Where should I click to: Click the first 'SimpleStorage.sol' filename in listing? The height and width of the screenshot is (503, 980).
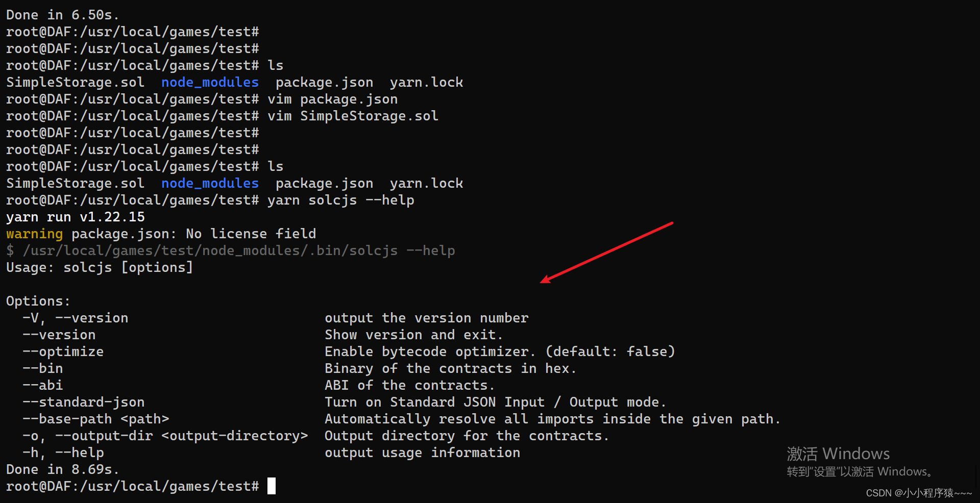coord(75,82)
